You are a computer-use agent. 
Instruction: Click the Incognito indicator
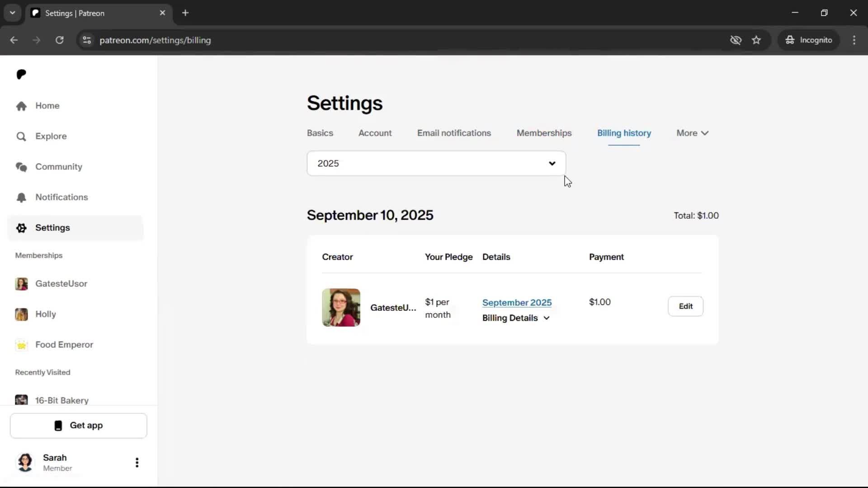click(x=808, y=40)
